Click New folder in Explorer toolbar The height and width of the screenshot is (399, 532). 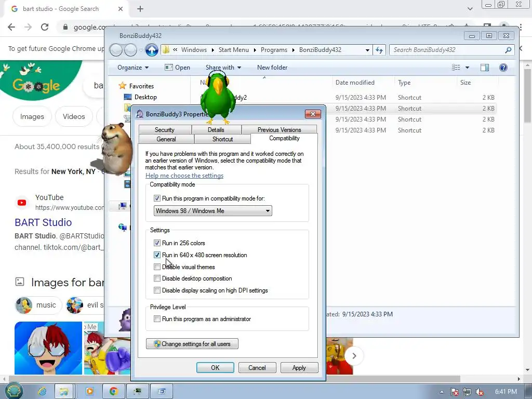tap(272, 68)
